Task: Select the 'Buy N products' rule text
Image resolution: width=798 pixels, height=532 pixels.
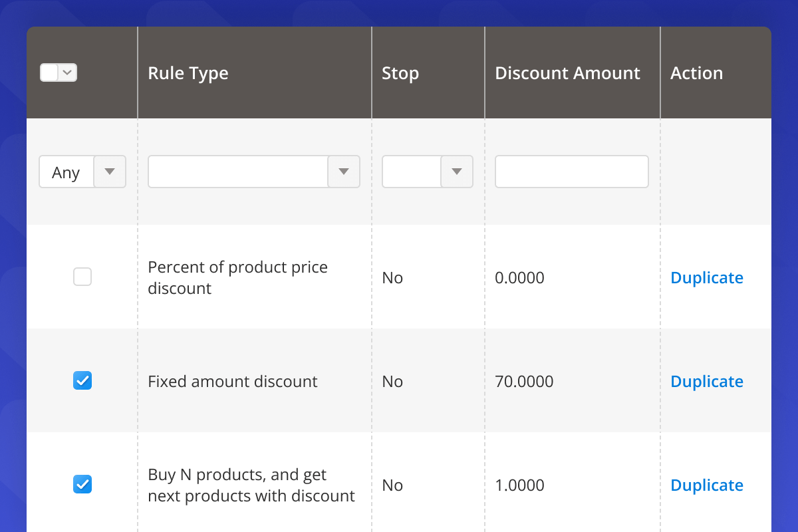Action: (251, 485)
